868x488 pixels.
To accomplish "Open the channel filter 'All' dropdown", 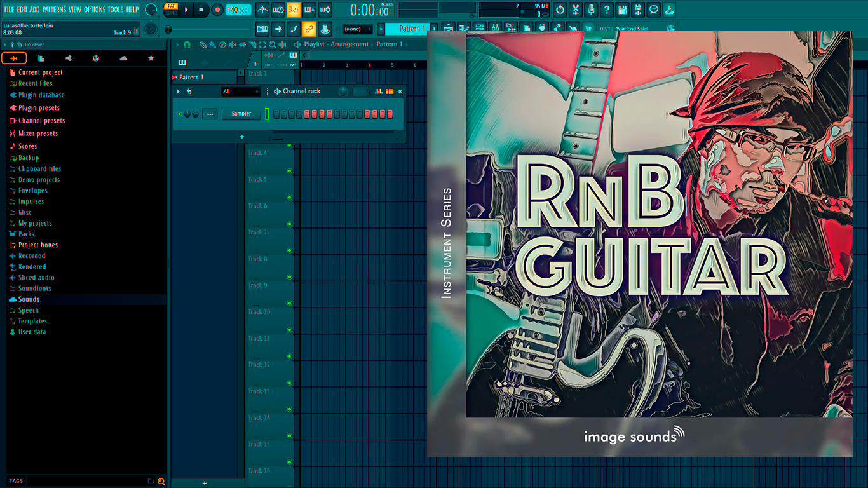I will click(x=241, y=91).
